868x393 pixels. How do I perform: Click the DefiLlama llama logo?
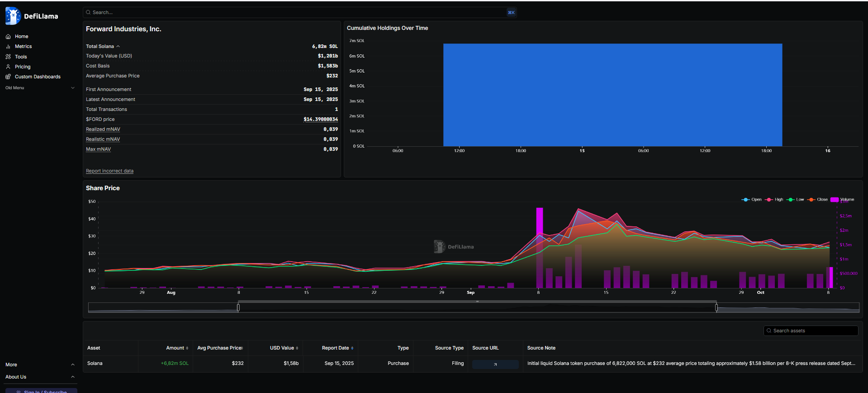13,16
